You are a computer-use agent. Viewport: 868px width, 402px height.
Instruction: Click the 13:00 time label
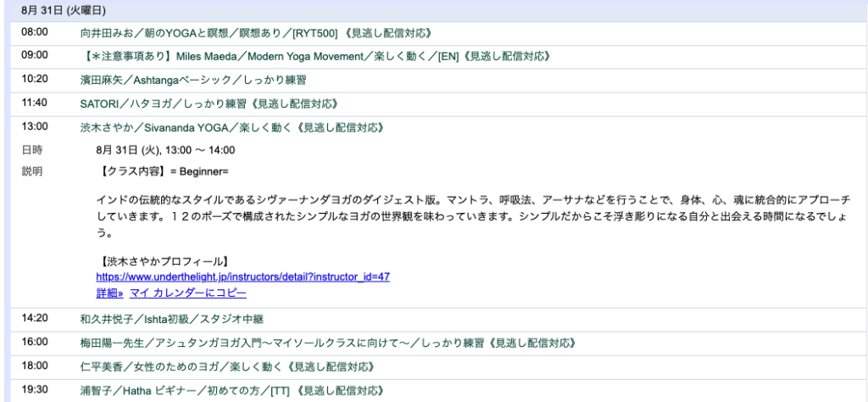pyautogui.click(x=34, y=127)
